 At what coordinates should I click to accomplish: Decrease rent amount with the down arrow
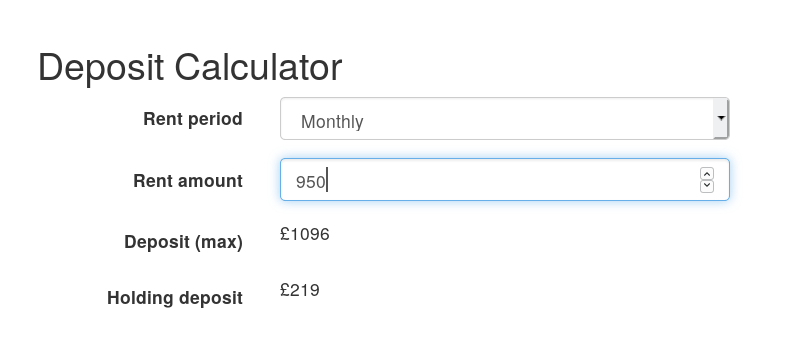[707, 186]
